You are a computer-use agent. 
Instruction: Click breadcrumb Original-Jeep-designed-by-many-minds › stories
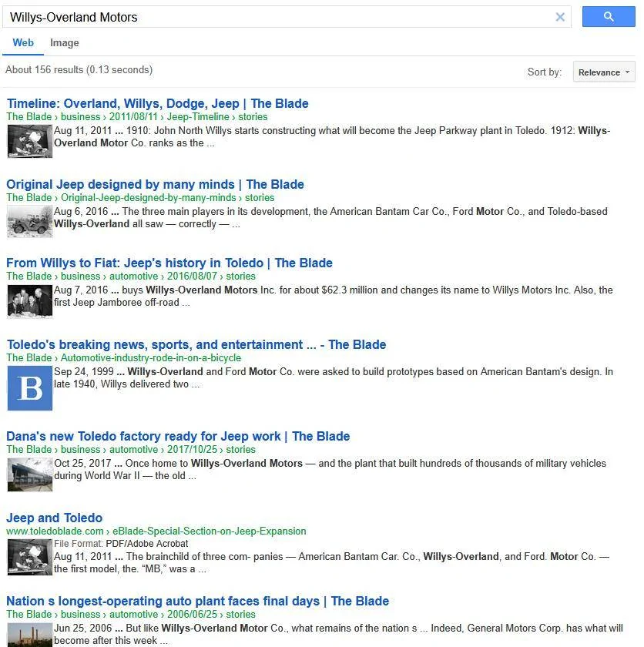click(x=140, y=198)
